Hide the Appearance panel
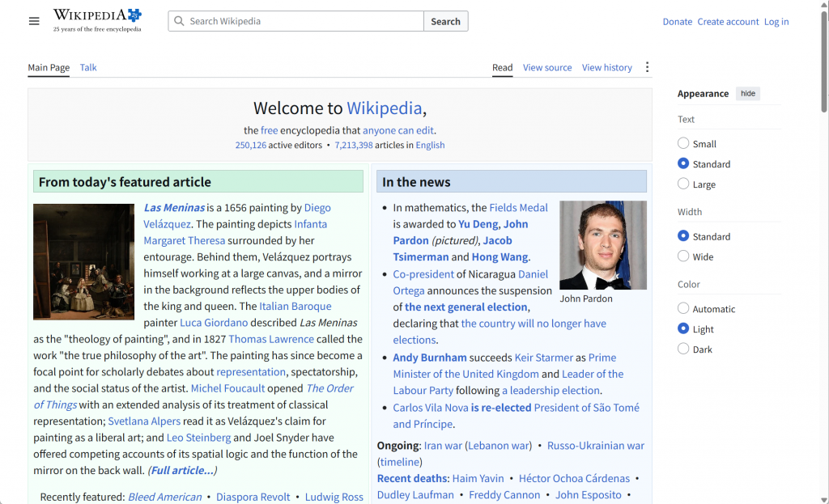 click(x=748, y=94)
